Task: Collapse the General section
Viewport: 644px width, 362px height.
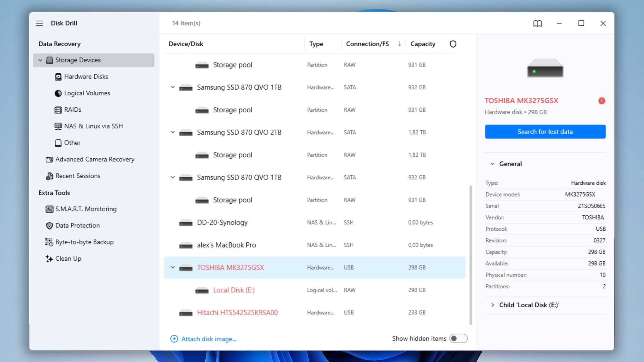Action: (492, 164)
